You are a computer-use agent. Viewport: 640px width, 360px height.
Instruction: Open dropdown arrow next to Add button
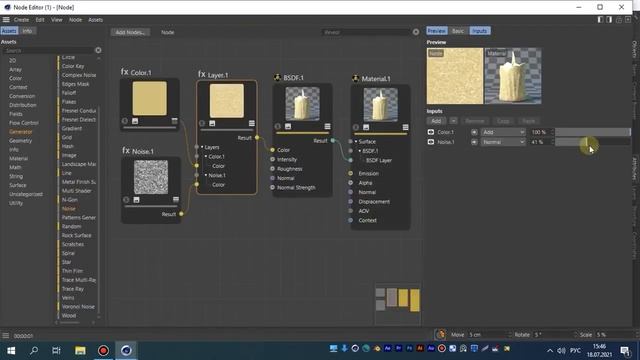pyautogui.click(x=453, y=121)
